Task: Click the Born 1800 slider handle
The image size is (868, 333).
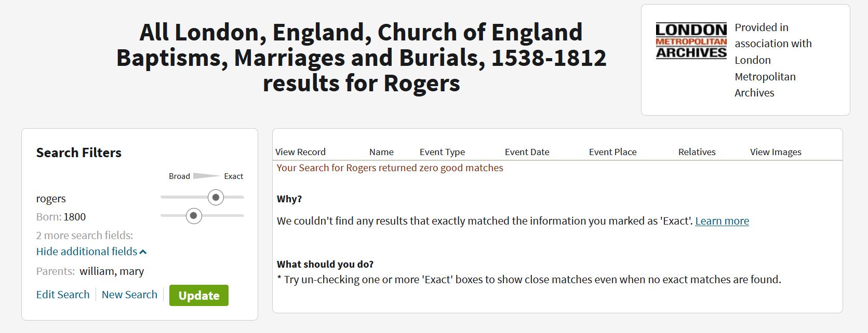Action: point(194,216)
